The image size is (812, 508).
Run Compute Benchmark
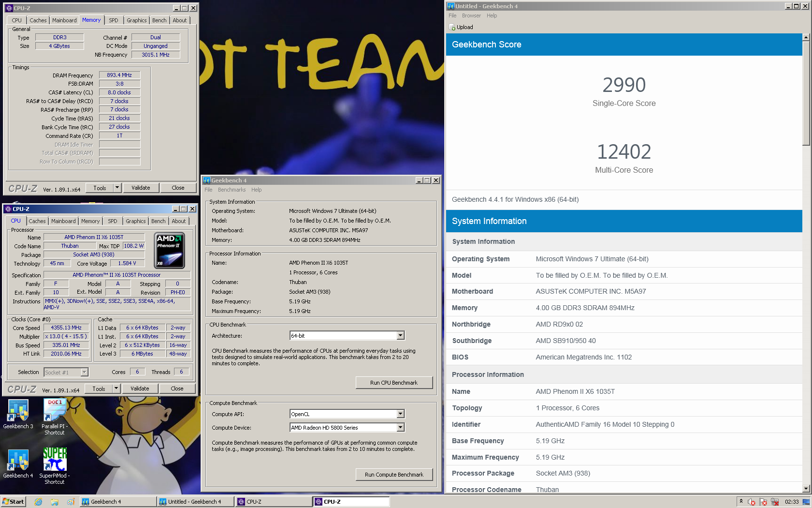click(394, 475)
